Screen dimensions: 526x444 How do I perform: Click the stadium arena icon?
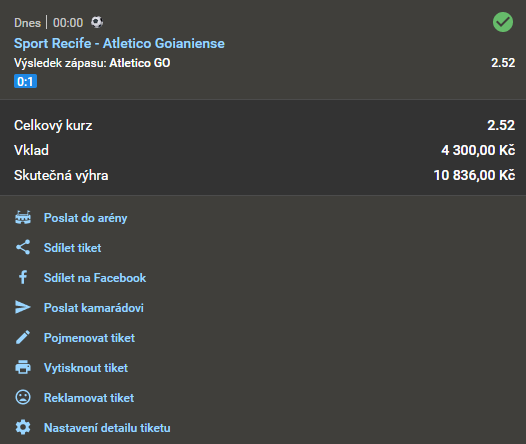pos(23,217)
